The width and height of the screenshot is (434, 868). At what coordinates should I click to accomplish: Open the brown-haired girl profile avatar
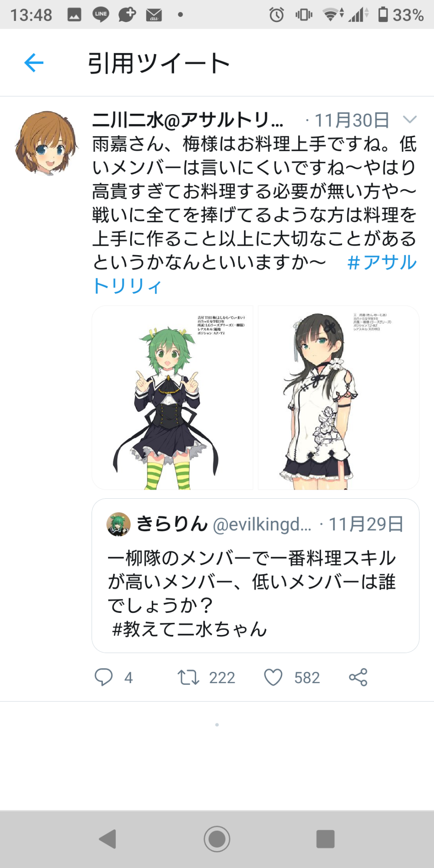(46, 142)
